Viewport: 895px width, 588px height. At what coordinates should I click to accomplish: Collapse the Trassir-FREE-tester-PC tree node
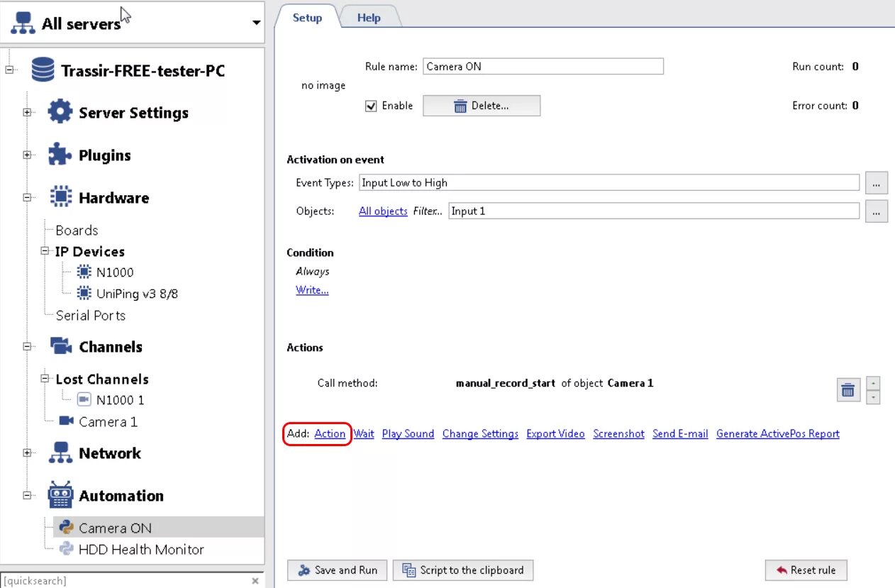pyautogui.click(x=10, y=70)
